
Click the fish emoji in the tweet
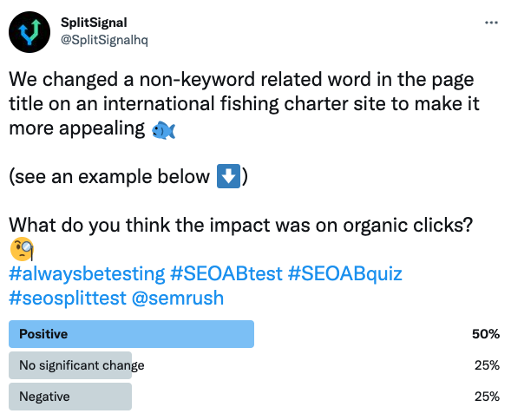164,130
